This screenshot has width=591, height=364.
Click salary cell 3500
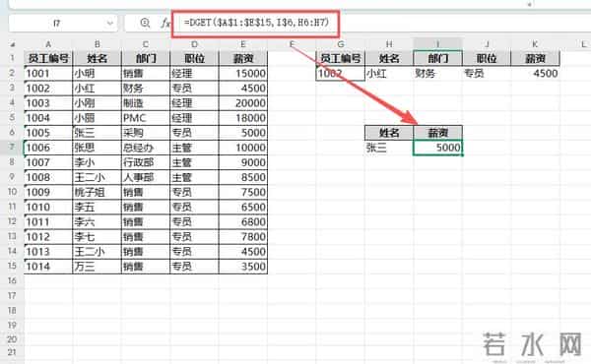pyautogui.click(x=243, y=267)
